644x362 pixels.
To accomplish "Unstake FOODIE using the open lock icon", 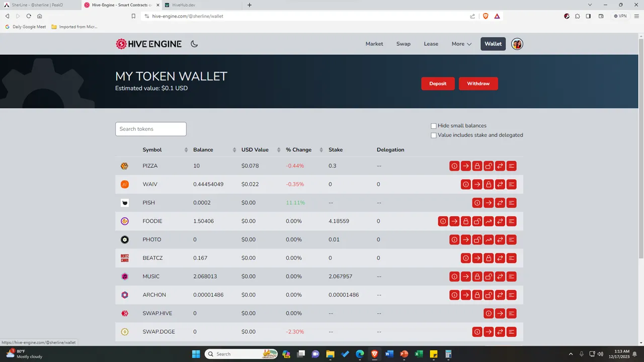I will (477, 221).
